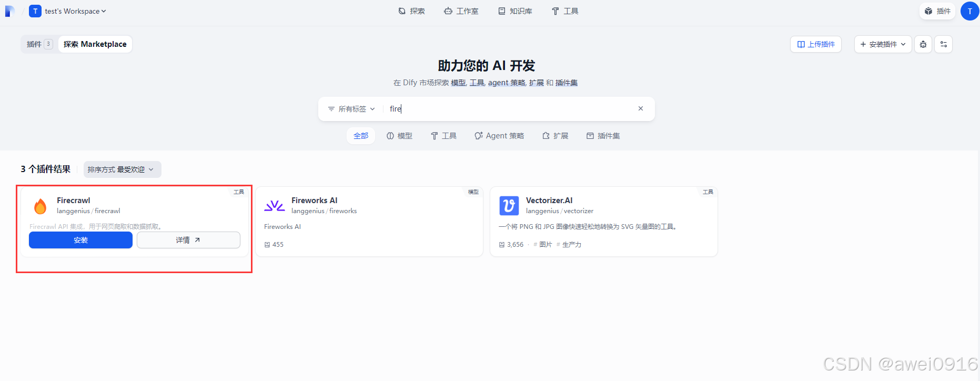The height and width of the screenshot is (381, 980).
Task: Click the langgenius / fireworks text
Action: pos(324,211)
